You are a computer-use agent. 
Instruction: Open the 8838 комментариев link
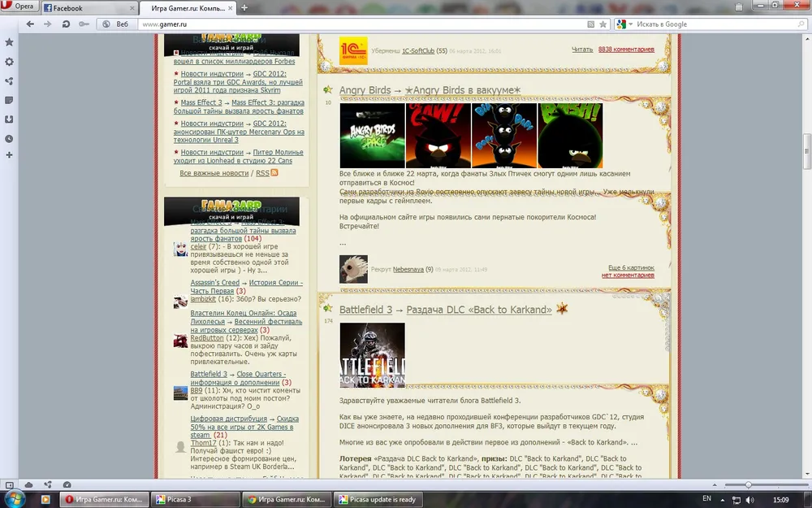[626, 50]
